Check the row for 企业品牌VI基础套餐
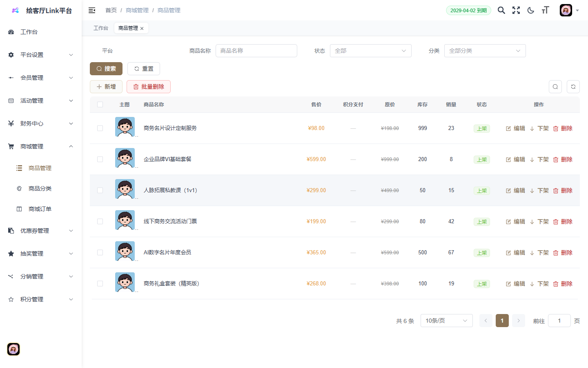Viewport: 588px width, 368px height. coord(100,159)
